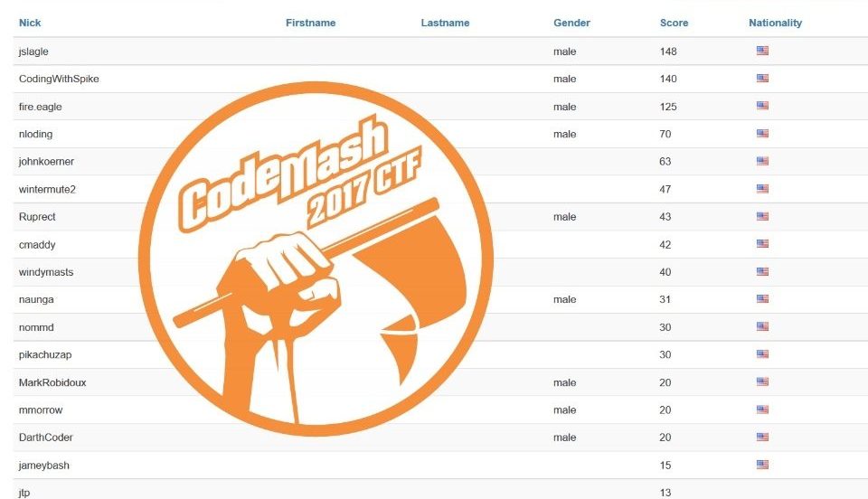Image resolution: width=868 pixels, height=499 pixels.
Task: Click Ruprect's score of 43
Action: click(x=665, y=217)
